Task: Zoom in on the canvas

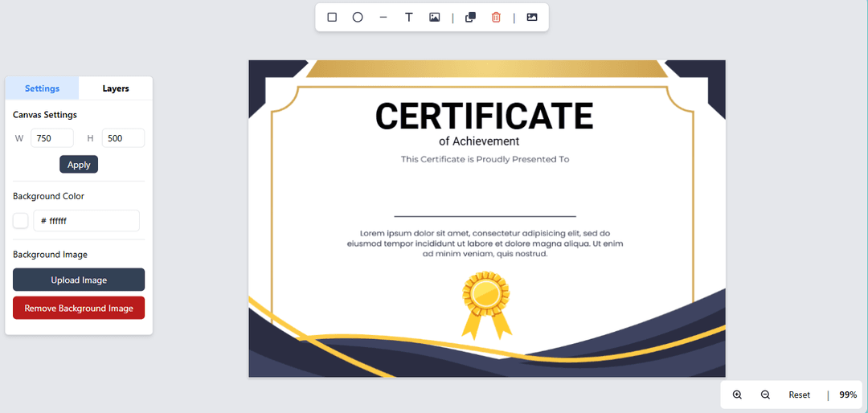Action: click(x=737, y=395)
